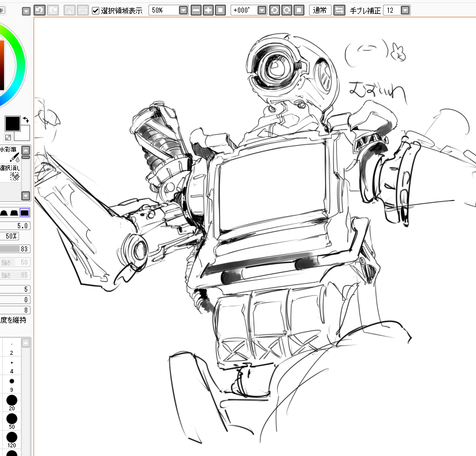This screenshot has height=456, width=476.
Task: Click the Redo button in the toolbar
Action: 53,10
